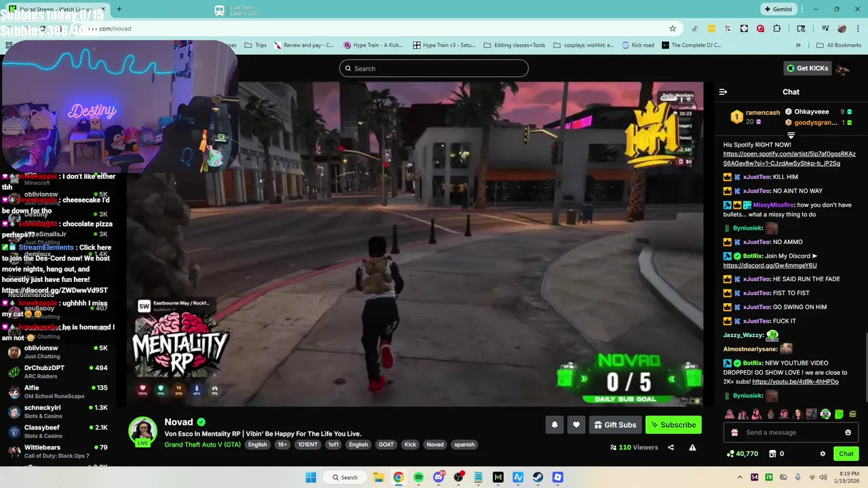This screenshot has height=488, width=868.
Task: Click the Send a message input
Action: click(791, 432)
